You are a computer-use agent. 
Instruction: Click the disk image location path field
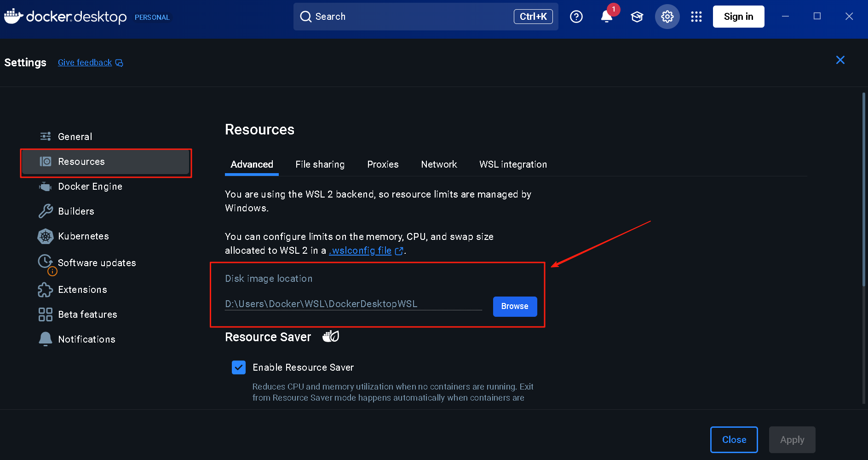pyautogui.click(x=353, y=304)
